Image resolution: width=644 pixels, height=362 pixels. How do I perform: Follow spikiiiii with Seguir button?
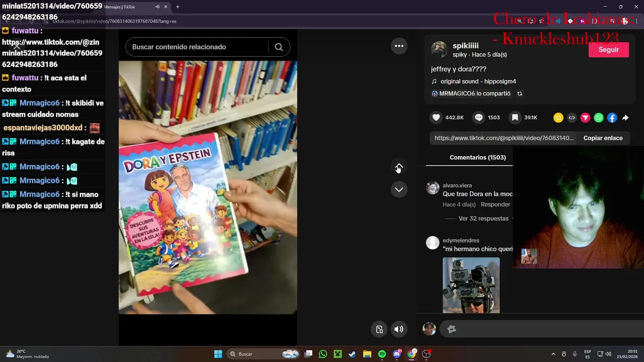609,50
